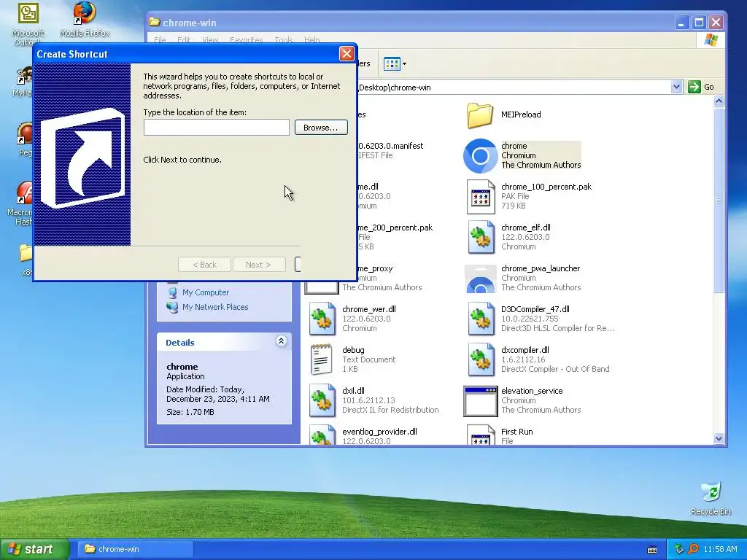Select chrome_100_percent.pak file icon
The width and height of the screenshot is (747, 560).
(480, 197)
